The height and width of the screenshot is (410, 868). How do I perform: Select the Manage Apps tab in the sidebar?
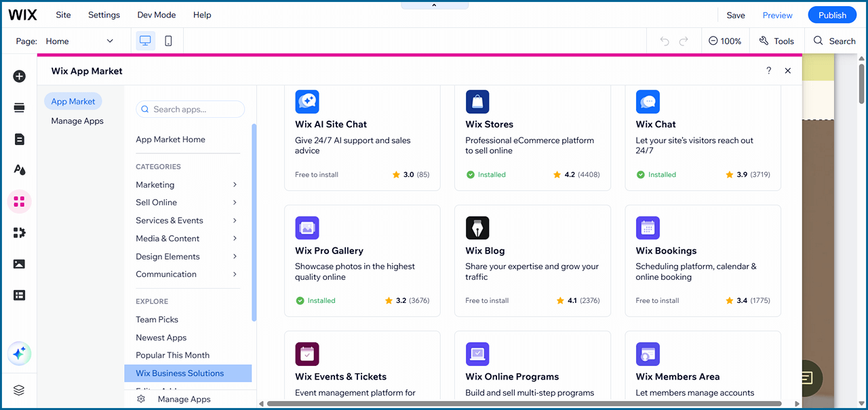click(x=77, y=121)
